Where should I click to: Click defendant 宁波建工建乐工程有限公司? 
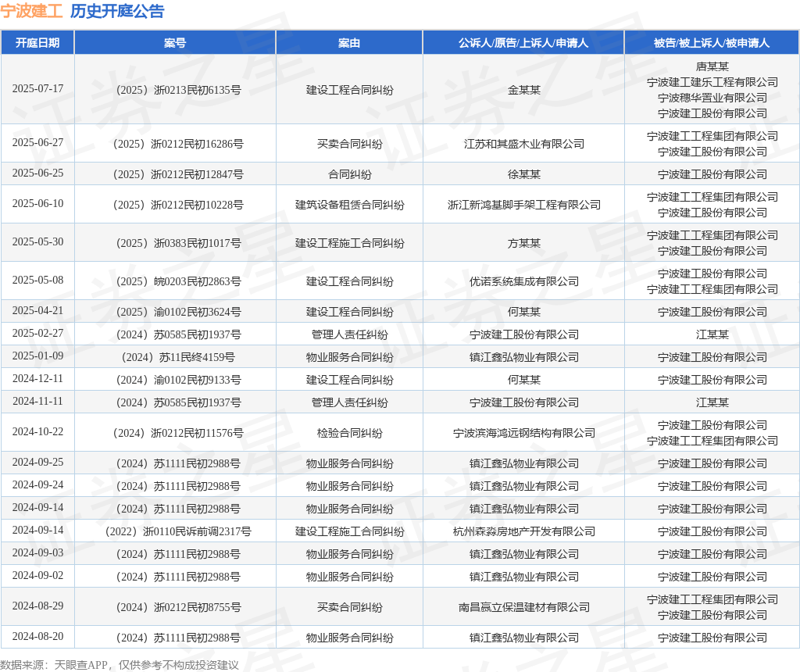712,82
